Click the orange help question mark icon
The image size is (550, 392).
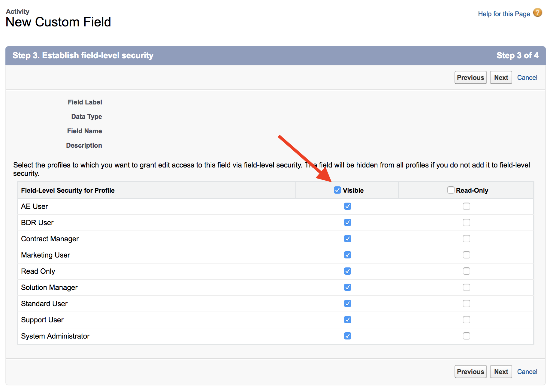tap(537, 13)
